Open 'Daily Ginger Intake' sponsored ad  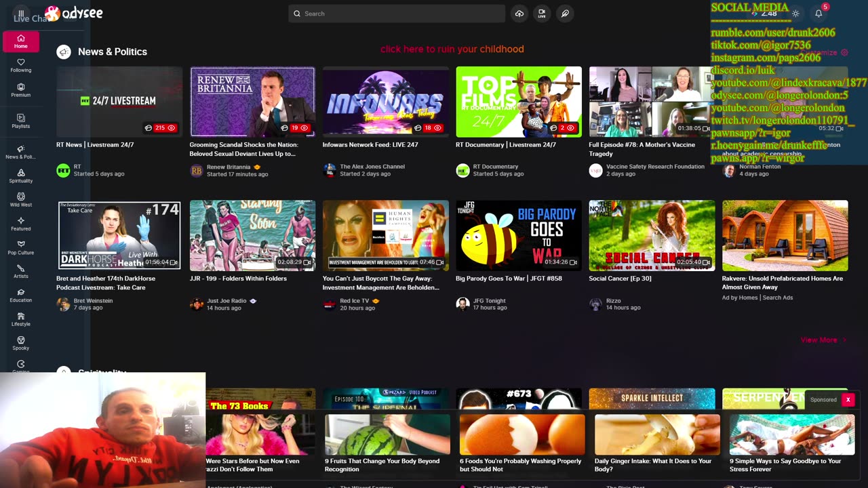coord(657,444)
